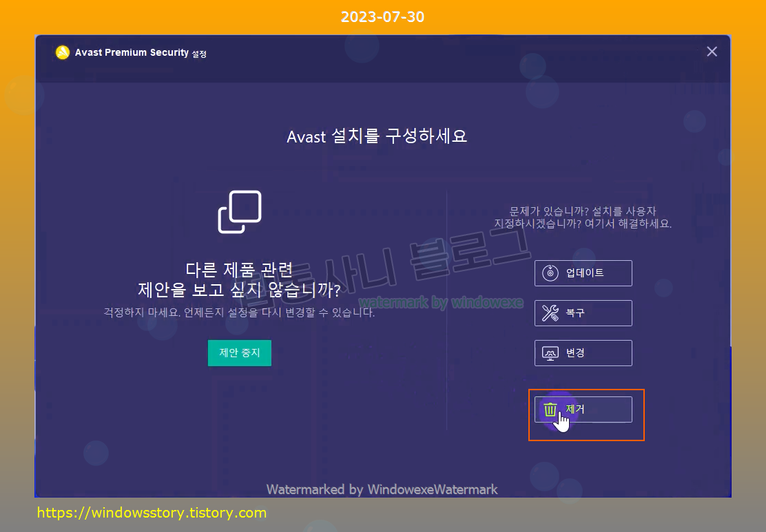Click the Avast 설치를 구성하세요 heading
The width and height of the screenshot is (766, 532).
pyautogui.click(x=377, y=136)
